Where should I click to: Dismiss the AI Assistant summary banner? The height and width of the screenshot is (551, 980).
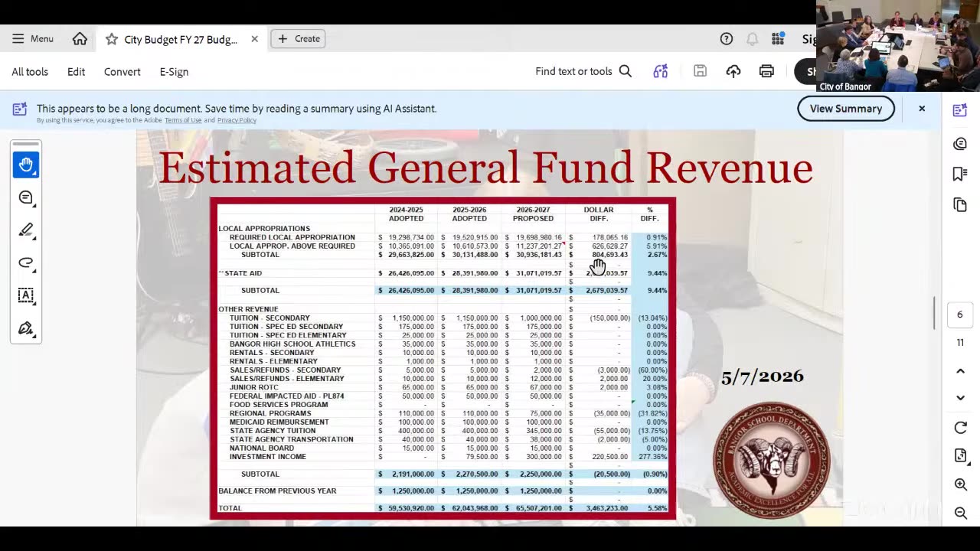click(922, 109)
